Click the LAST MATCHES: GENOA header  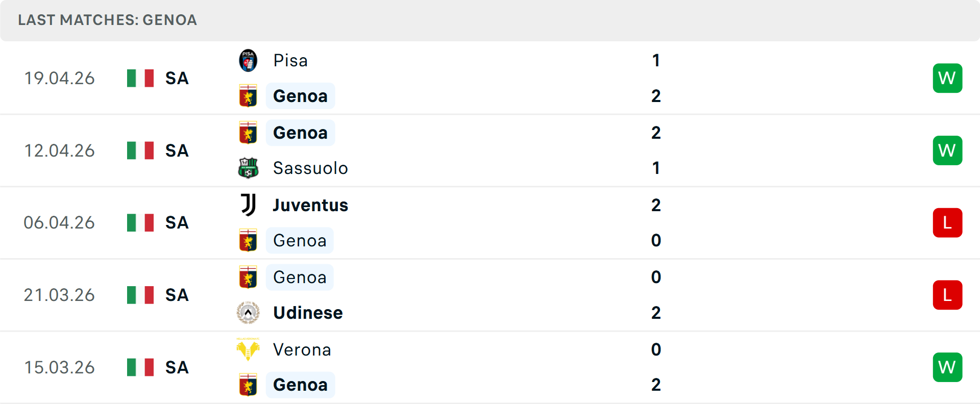(x=107, y=20)
